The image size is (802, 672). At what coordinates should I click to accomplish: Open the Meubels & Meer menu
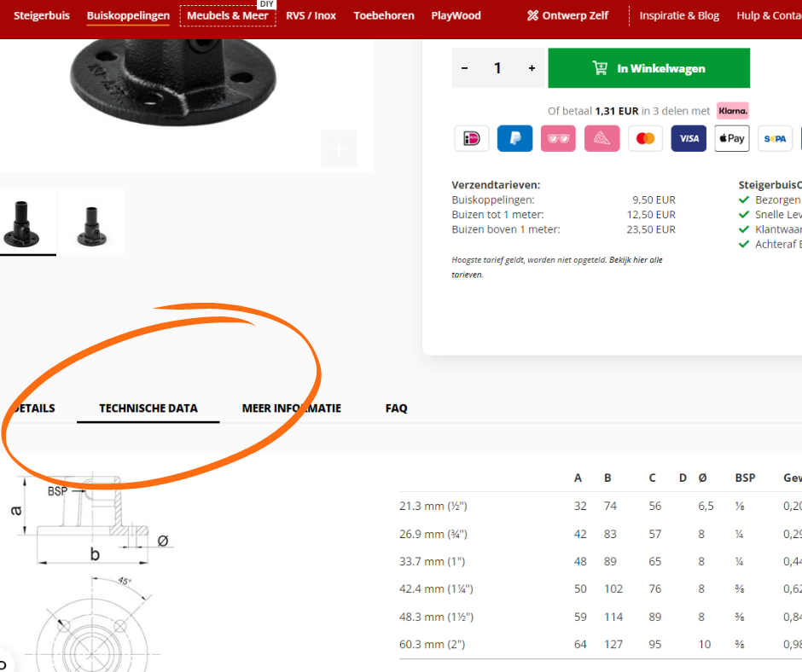(x=228, y=15)
